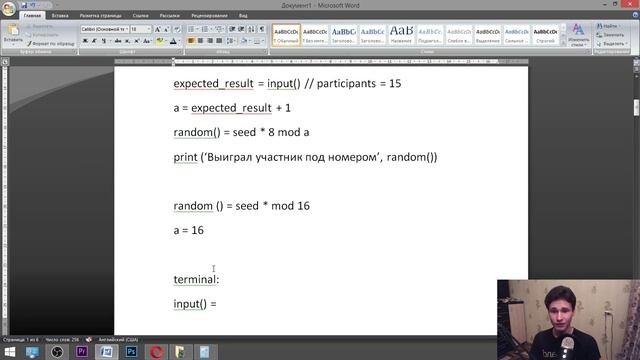Click the Shrink Font icon
Image resolution: width=640 pixels, height=360 pixels.
tap(167, 29)
